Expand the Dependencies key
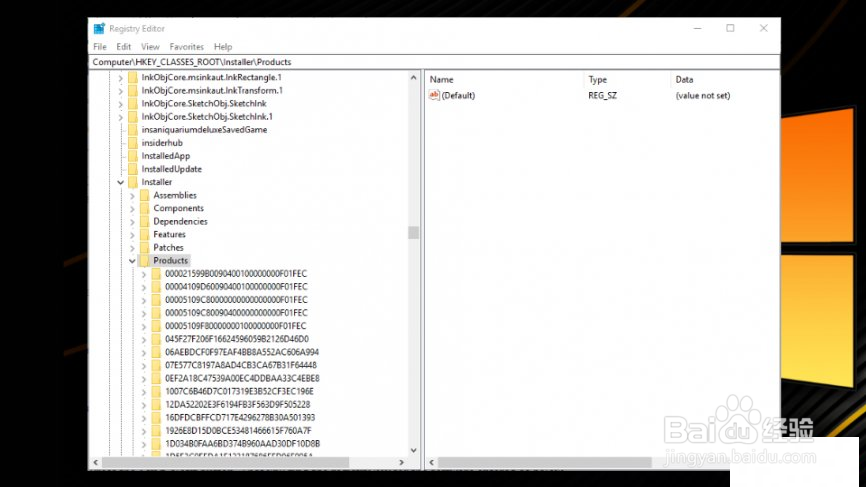This screenshot has height=487, width=866. point(132,222)
